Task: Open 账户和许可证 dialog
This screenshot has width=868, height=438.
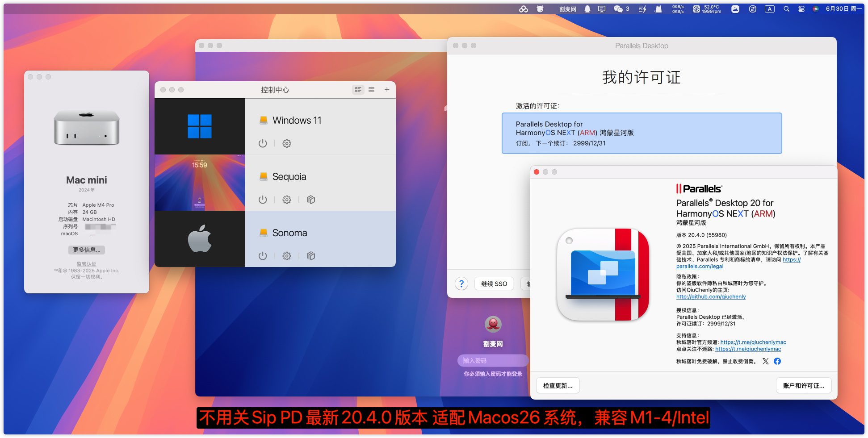Action: pyautogui.click(x=803, y=385)
